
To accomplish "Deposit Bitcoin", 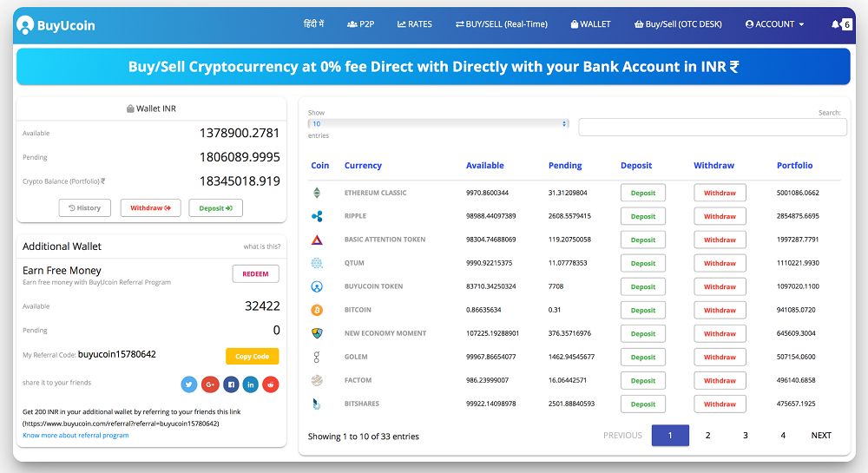I will (x=642, y=311).
